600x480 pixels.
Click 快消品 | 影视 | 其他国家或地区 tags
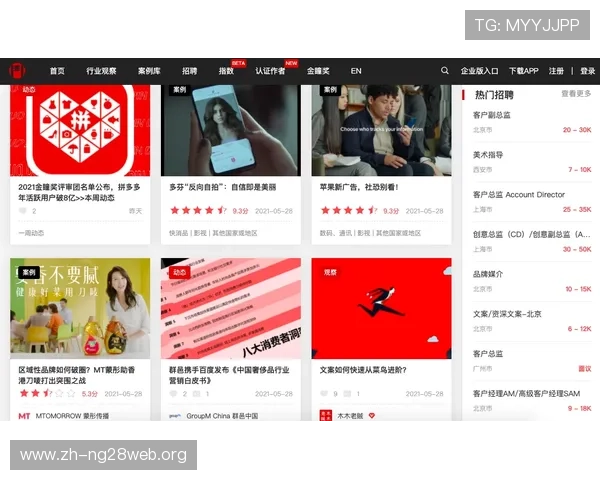pyautogui.click(x=213, y=233)
